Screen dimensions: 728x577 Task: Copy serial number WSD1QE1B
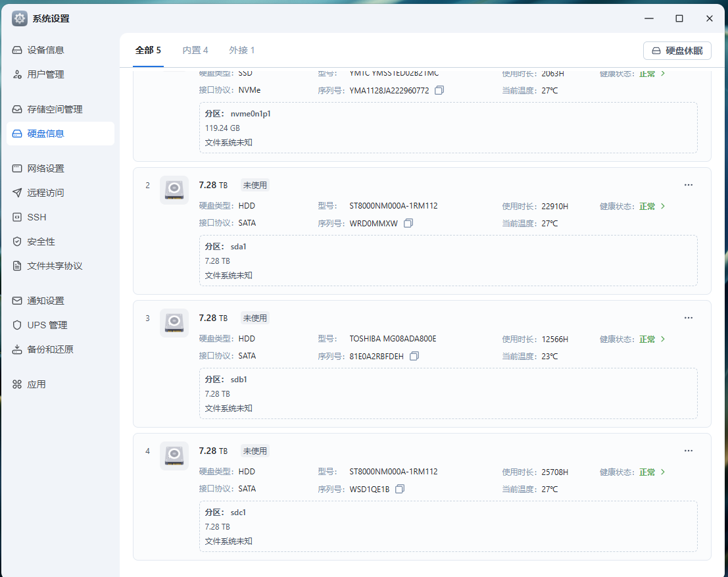400,489
